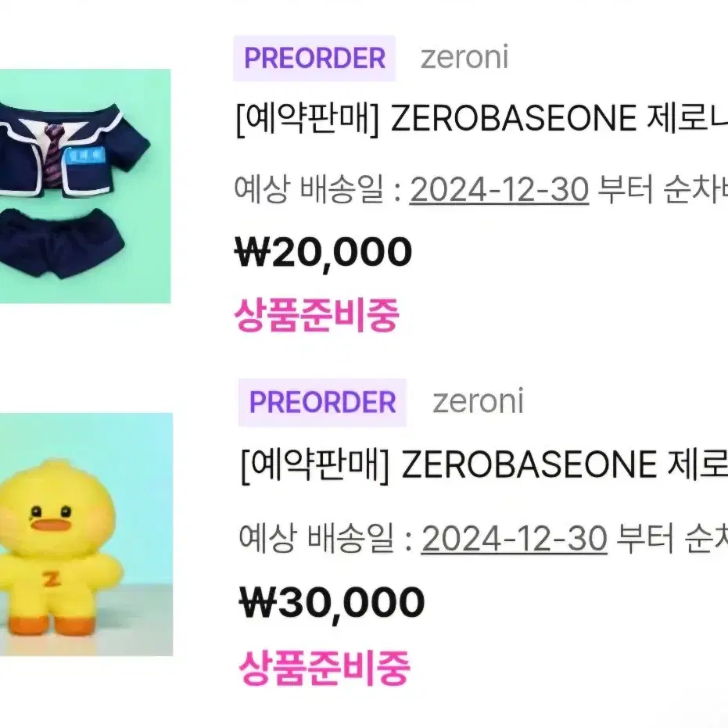Click the duck plush's orange beak
The image size is (728, 728).
51,525
